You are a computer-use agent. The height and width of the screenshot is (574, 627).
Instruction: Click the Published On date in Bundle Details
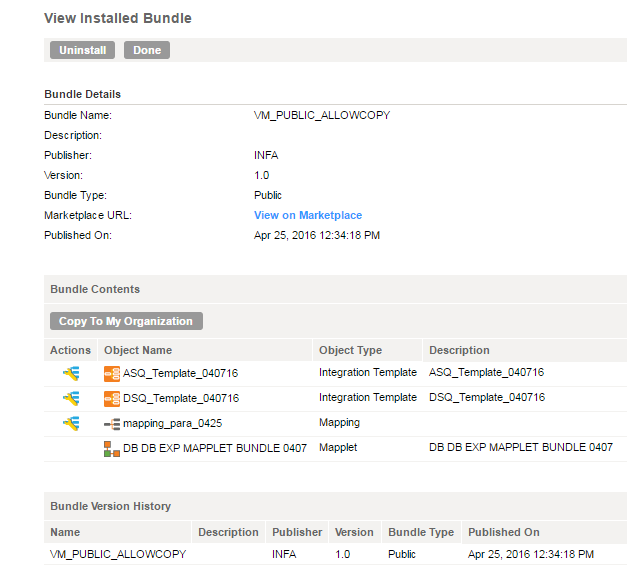click(317, 235)
